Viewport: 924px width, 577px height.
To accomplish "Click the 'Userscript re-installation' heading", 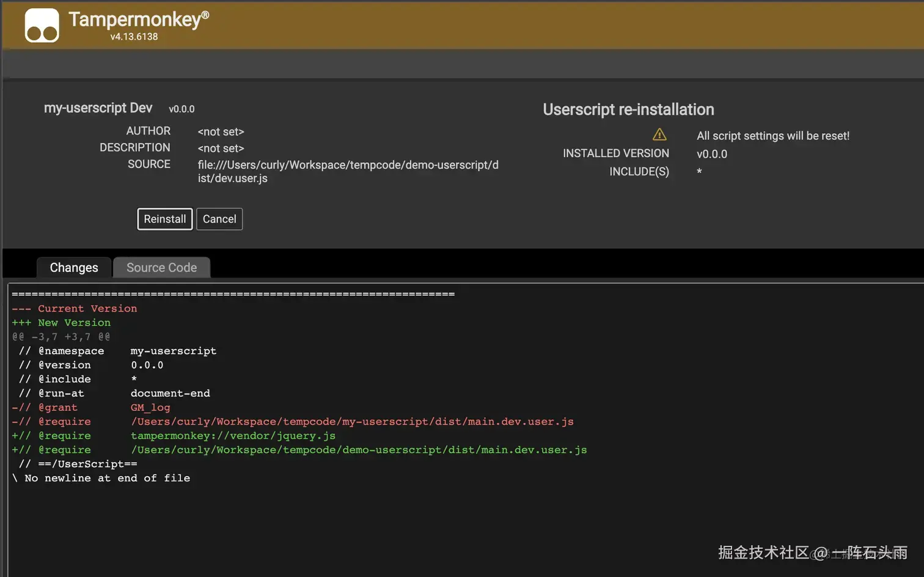I will 628,109.
